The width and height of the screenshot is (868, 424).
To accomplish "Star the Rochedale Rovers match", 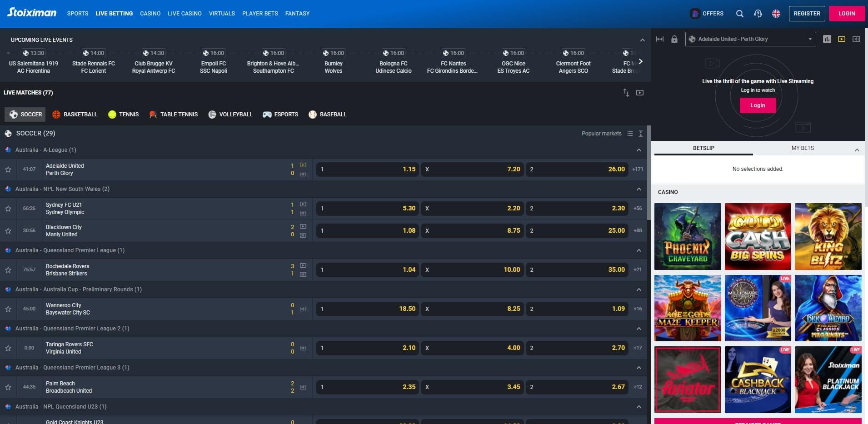I will [x=8, y=269].
